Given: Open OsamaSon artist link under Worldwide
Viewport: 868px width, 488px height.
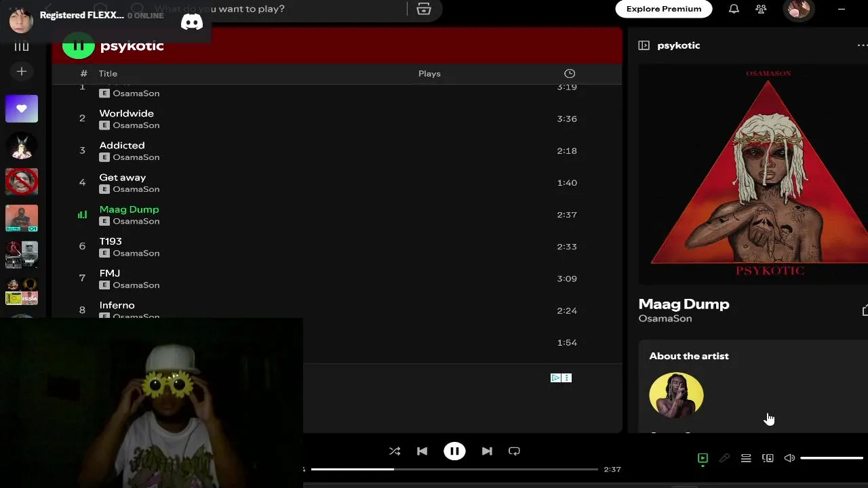Looking at the screenshot, I should 136,125.
